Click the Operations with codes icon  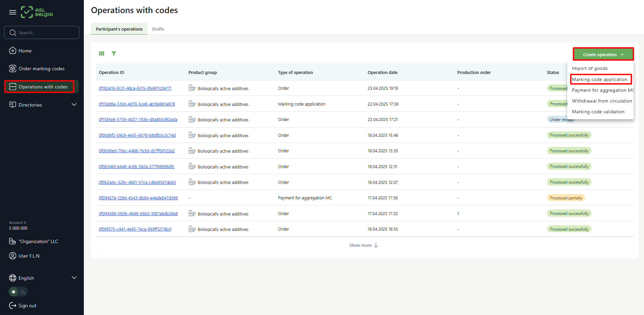pyautogui.click(x=12, y=87)
